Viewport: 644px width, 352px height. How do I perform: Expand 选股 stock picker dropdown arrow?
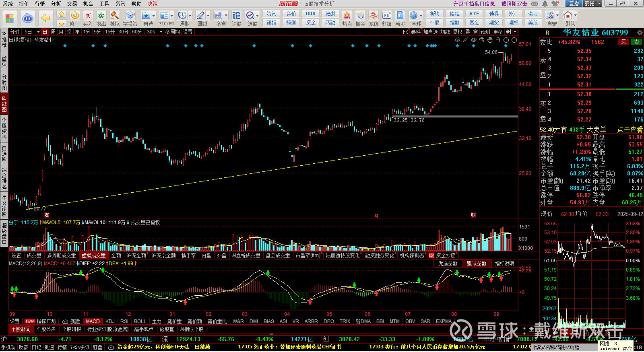point(257,16)
